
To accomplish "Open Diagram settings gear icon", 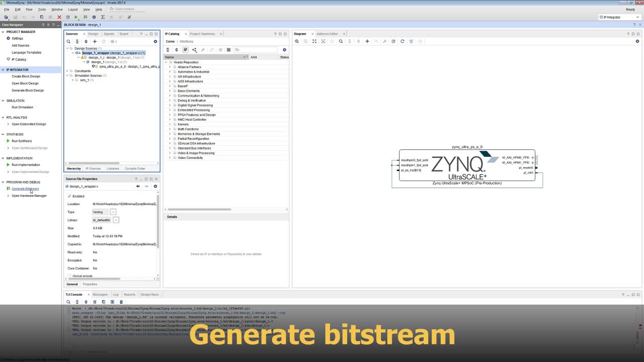I will coord(637,41).
